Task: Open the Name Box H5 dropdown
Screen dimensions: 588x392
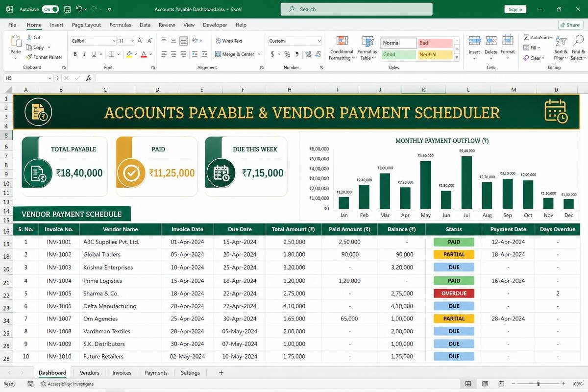Action: (49, 78)
